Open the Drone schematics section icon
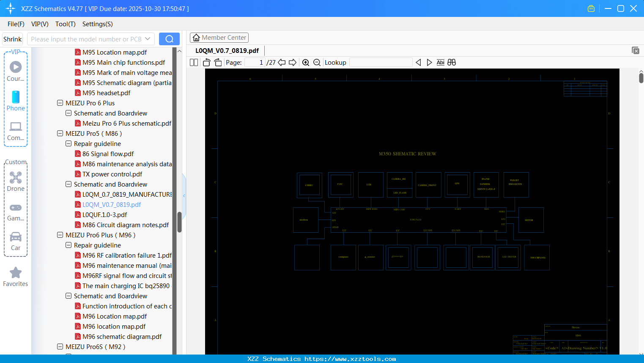Screen dimensions: 644x363 (15, 178)
